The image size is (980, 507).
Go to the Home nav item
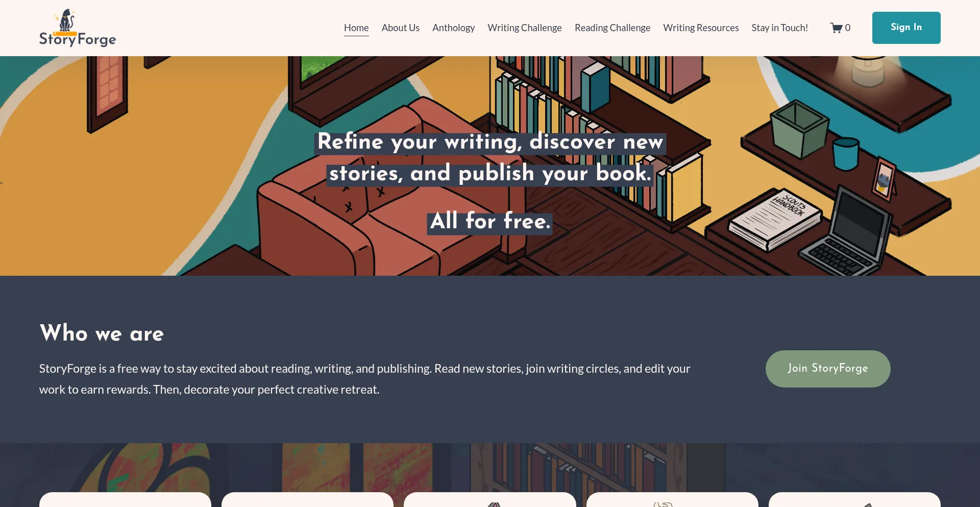(x=356, y=28)
